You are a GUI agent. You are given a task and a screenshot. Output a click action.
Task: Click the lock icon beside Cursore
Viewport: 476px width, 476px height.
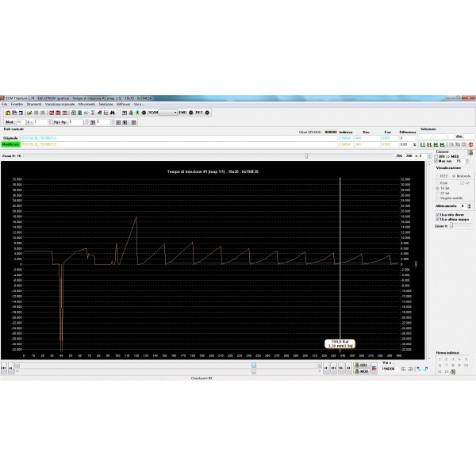(470, 152)
